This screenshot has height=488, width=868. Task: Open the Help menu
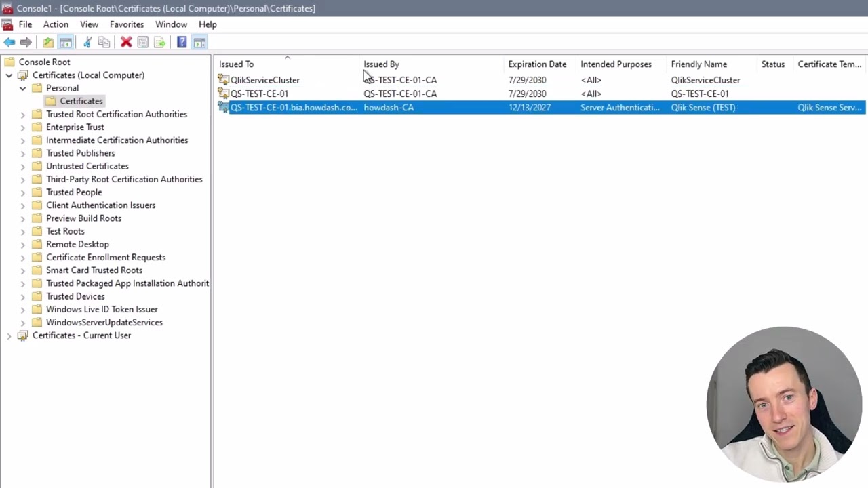coord(208,24)
